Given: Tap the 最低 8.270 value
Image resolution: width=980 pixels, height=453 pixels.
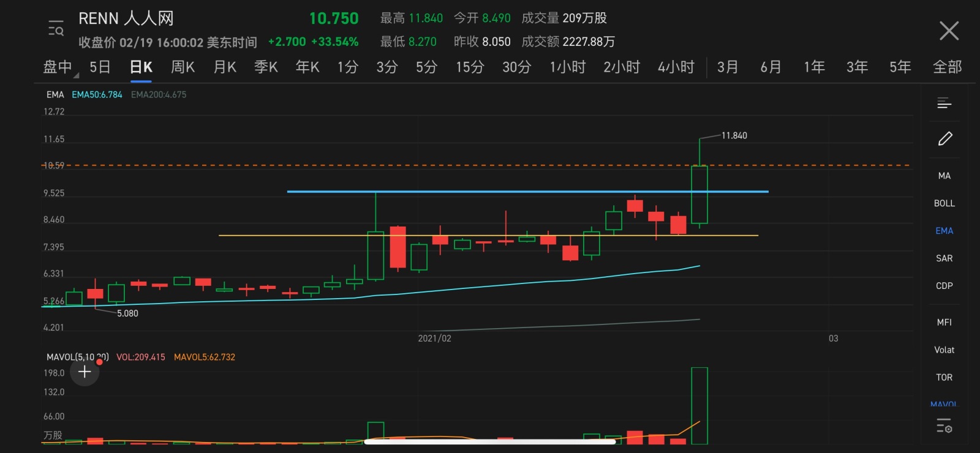Looking at the screenshot, I should [x=408, y=42].
